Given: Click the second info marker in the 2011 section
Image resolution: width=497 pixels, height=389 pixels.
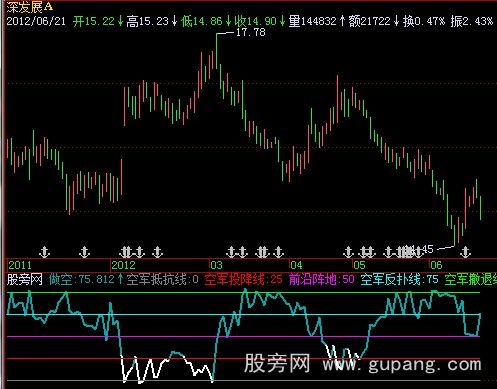Looking at the screenshot, I should [x=84, y=252].
